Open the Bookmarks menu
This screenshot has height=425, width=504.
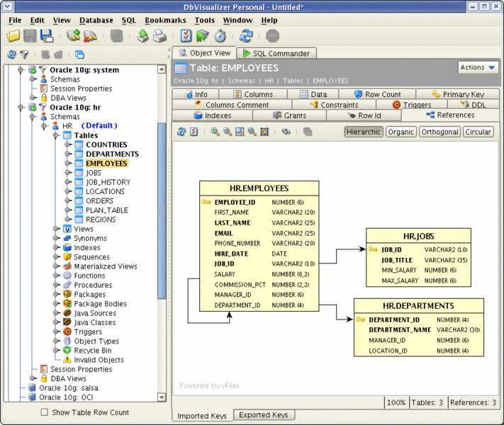point(165,21)
